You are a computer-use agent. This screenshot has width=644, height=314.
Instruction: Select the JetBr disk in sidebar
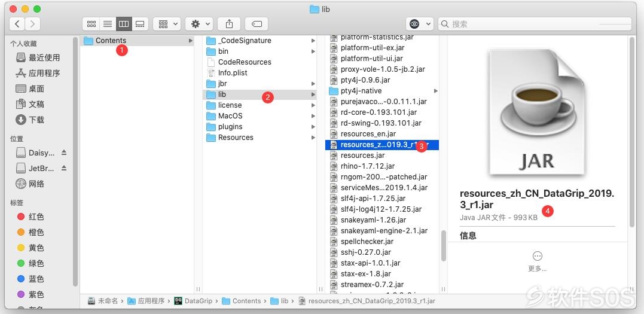click(x=35, y=169)
